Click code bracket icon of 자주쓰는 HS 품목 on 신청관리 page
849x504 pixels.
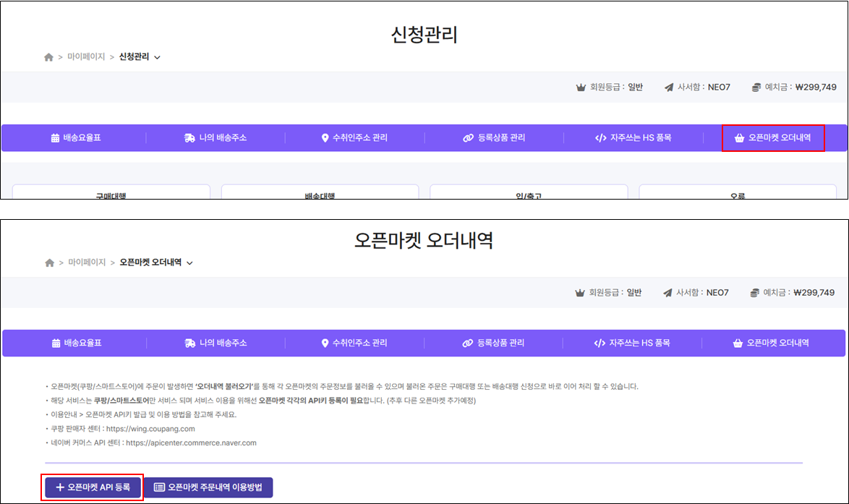pyautogui.click(x=600, y=138)
